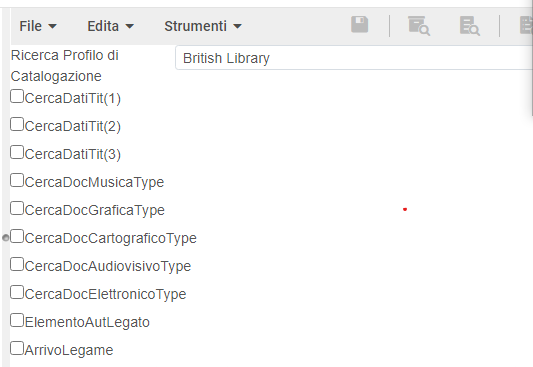
Task: Click the floppy disk save icon
Action: point(359,24)
